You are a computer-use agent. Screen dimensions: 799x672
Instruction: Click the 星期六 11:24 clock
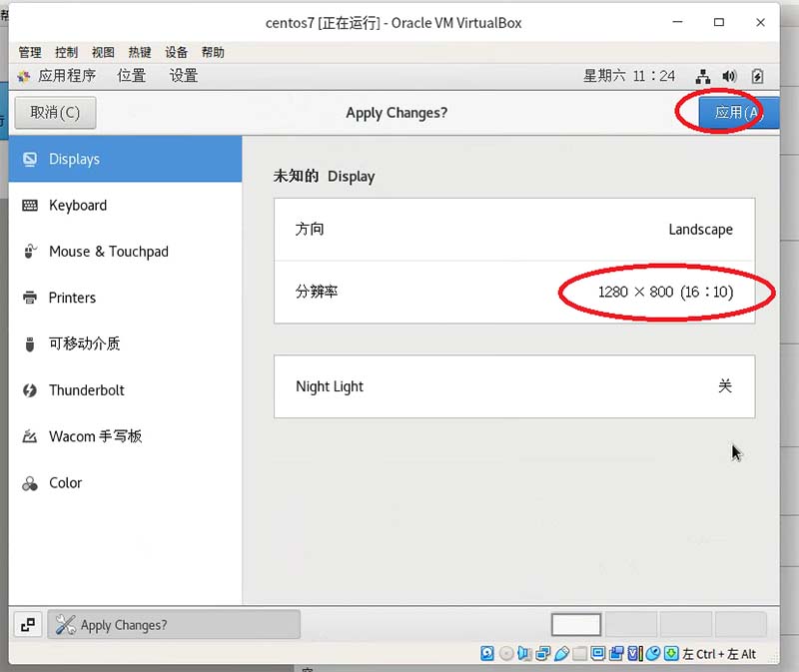(x=629, y=77)
